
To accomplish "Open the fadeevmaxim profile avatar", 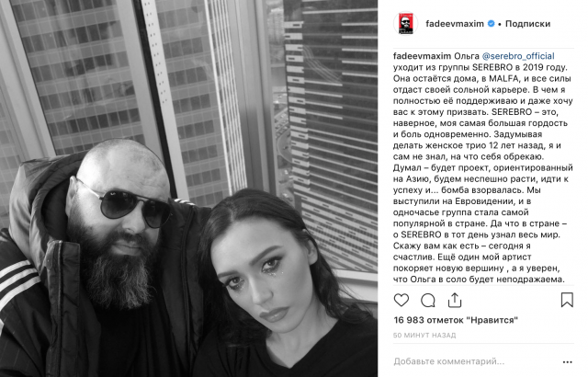I will (405, 23).
